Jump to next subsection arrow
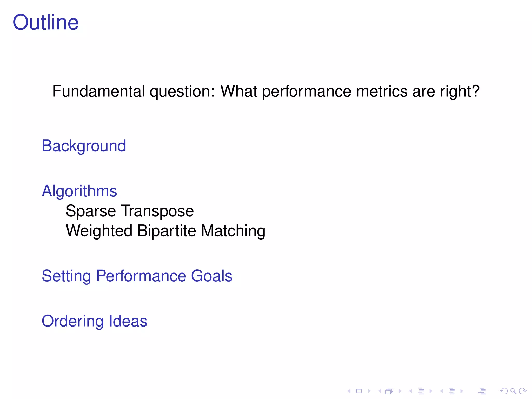Screen dimensions: 532x399 click(x=431, y=391)
